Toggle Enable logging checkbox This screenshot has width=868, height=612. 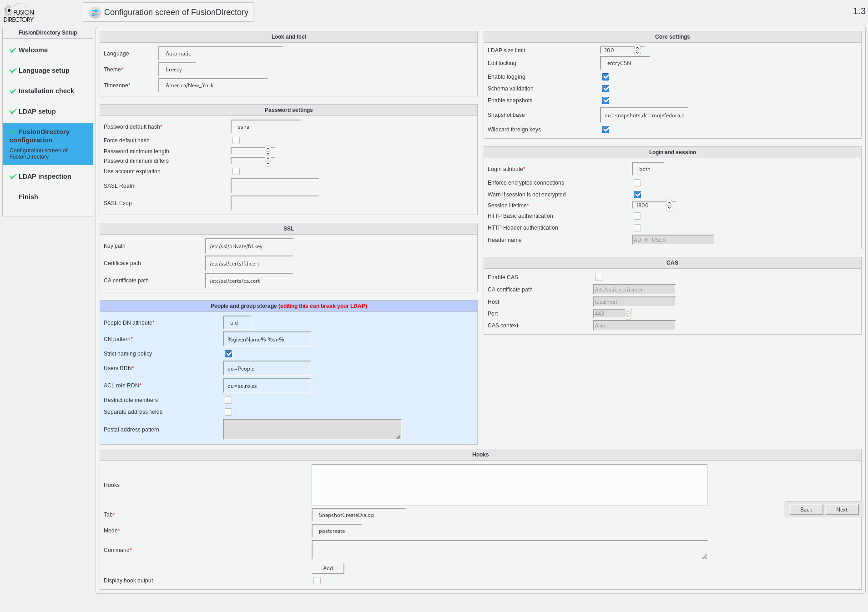(606, 77)
